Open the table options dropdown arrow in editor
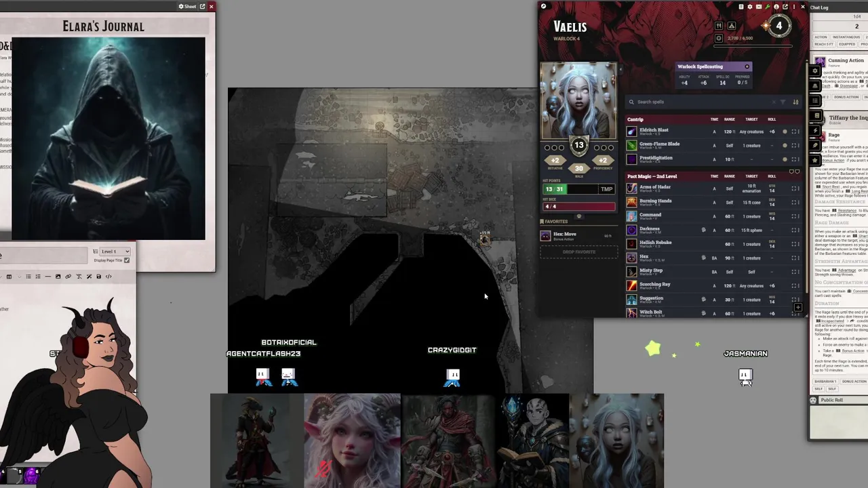Image resolution: width=868 pixels, height=488 pixels. coord(19,277)
